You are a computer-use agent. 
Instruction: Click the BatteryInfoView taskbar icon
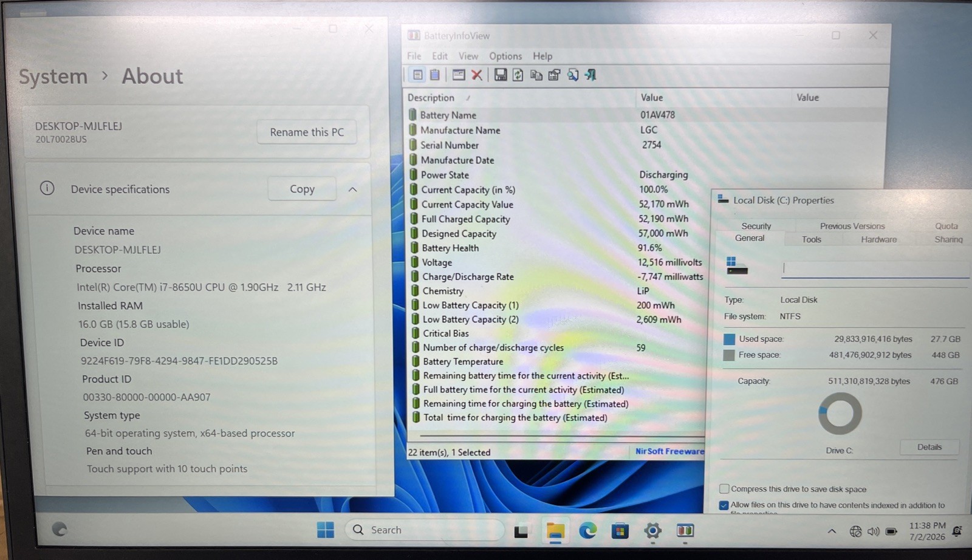tap(685, 531)
